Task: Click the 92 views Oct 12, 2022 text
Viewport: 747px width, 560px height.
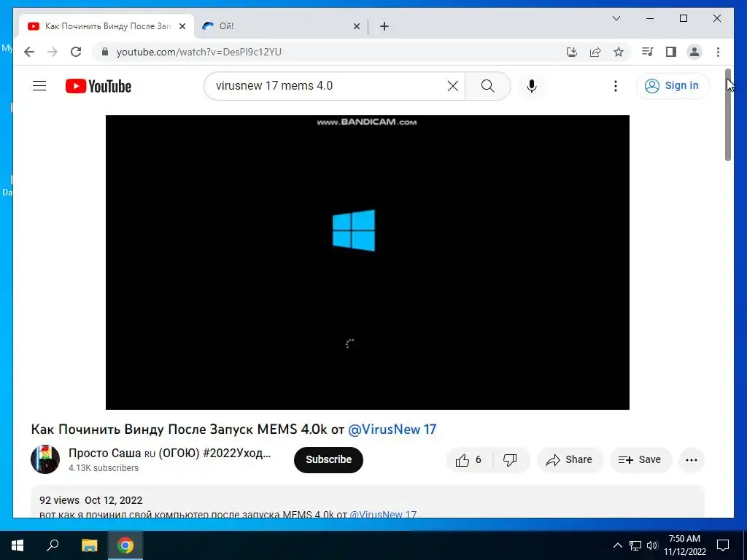Action: [x=91, y=500]
